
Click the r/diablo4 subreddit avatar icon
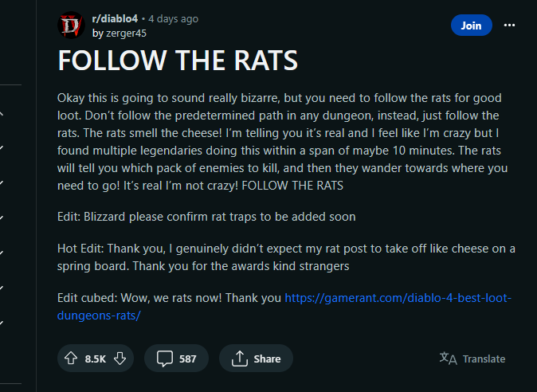(71, 25)
